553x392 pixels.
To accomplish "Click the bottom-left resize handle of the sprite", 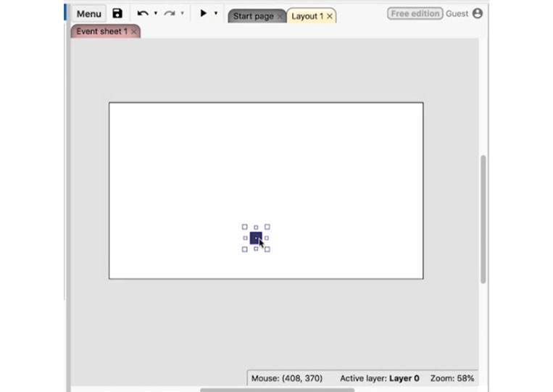I will 245,249.
